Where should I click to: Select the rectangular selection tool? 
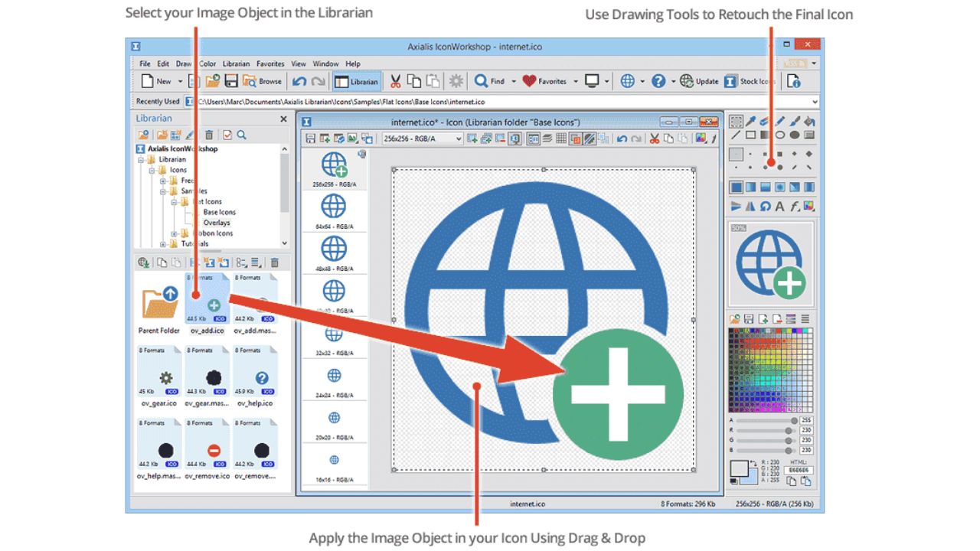click(736, 121)
